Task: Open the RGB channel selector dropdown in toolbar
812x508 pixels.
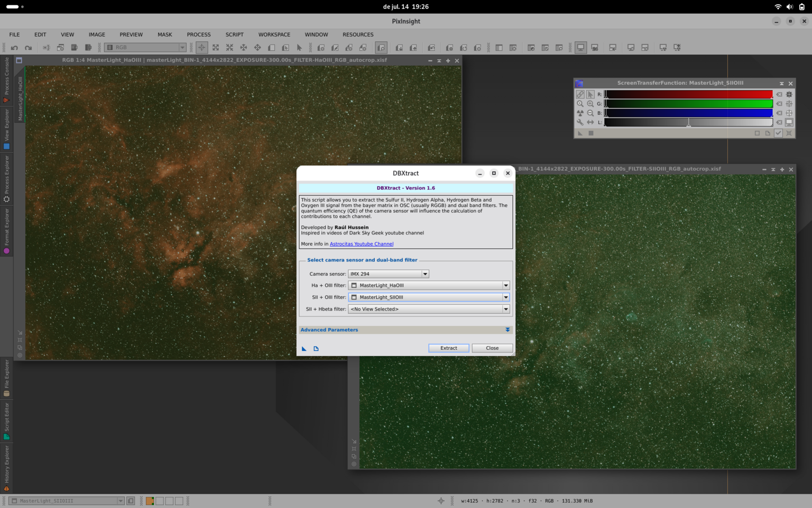Action: point(145,48)
